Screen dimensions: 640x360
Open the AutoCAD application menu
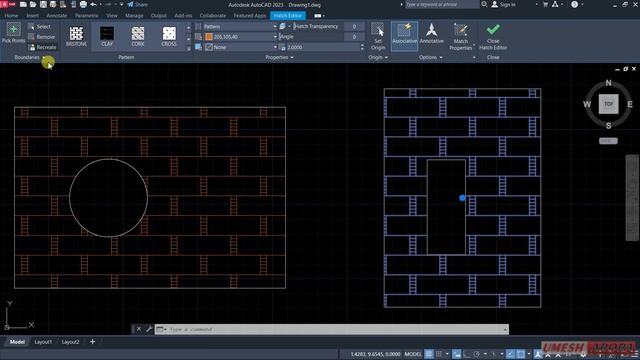[x=8, y=4]
